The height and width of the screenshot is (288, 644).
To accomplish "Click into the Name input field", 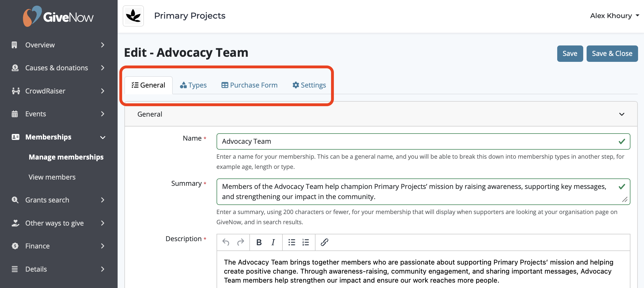I will [x=423, y=141].
